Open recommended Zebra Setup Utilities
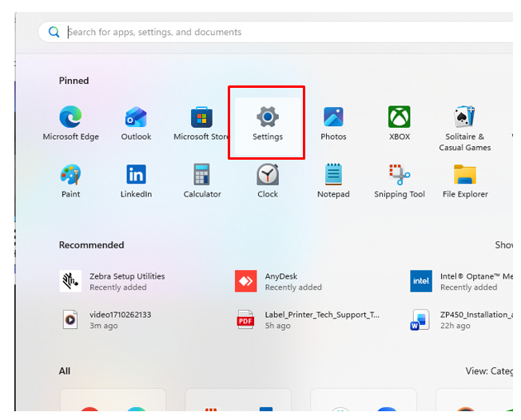Screen dimensions: 521x420 [113, 281]
